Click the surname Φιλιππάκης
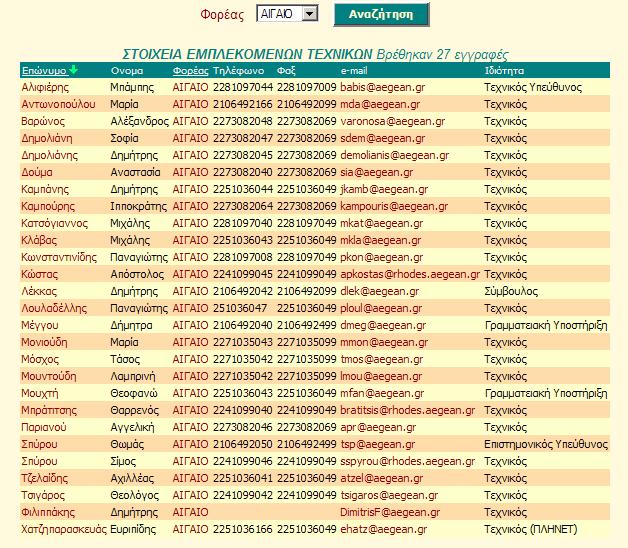Image resolution: width=628 pixels, height=548 pixels. click(48, 512)
